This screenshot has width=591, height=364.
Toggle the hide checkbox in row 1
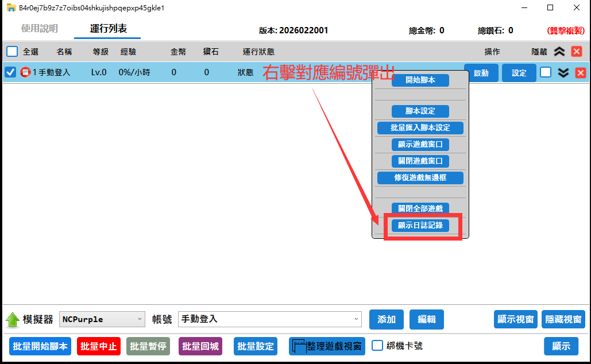point(546,72)
